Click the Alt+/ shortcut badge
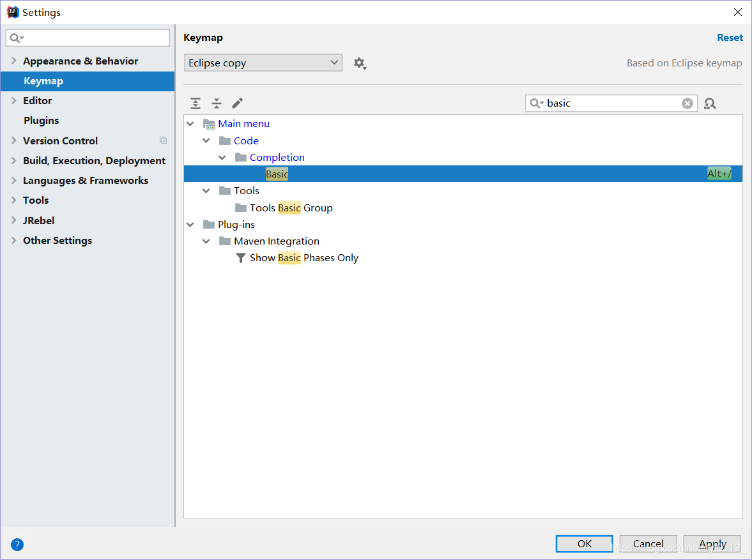This screenshot has height=560, width=752. [719, 174]
